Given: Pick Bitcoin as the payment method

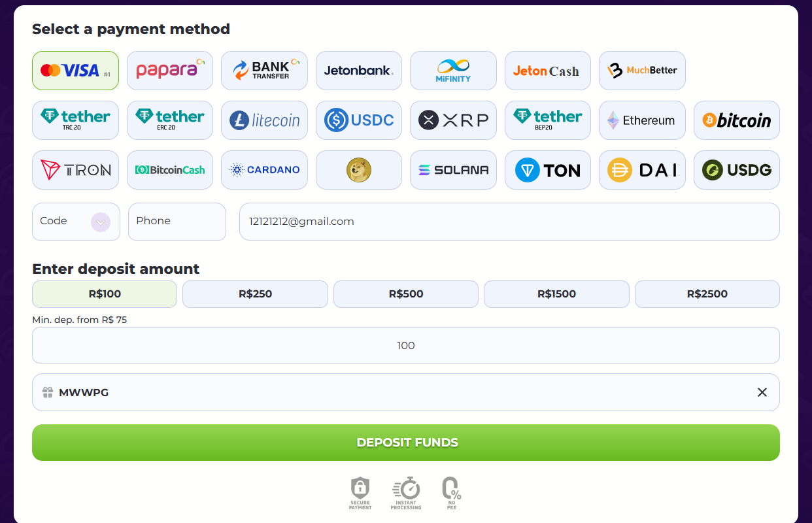Looking at the screenshot, I should pos(736,120).
